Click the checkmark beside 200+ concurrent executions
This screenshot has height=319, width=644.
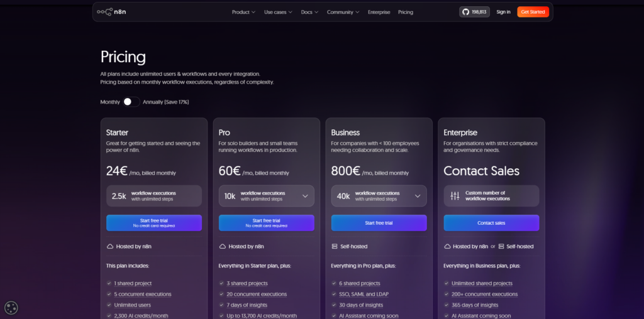pos(447,294)
